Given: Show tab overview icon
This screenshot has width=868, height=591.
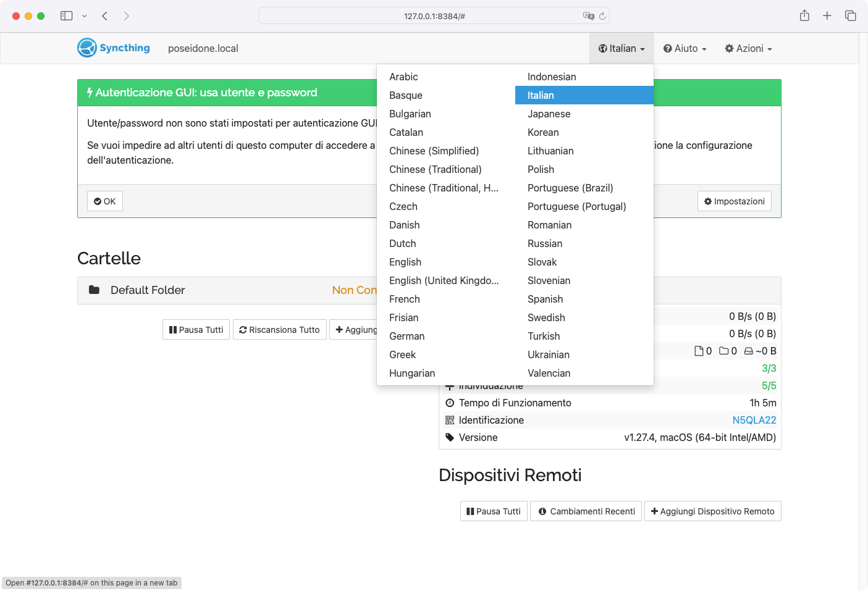Looking at the screenshot, I should click(851, 16).
